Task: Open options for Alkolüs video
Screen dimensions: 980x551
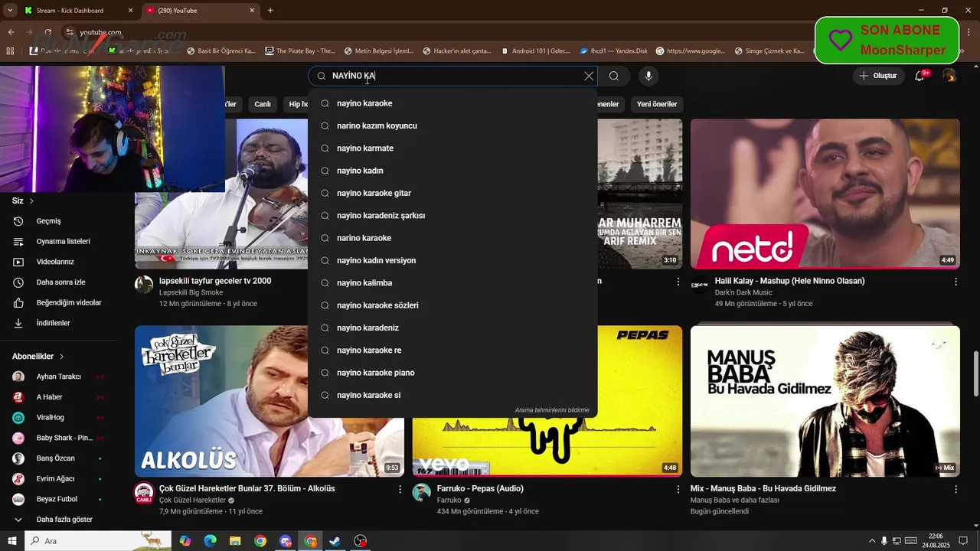Action: click(400, 489)
